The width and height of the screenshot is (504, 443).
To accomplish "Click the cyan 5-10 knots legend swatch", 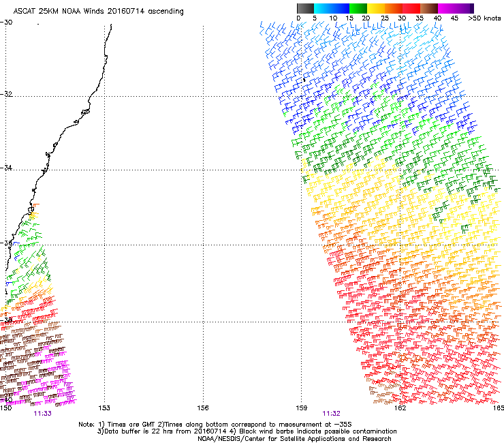I will [323, 8].
